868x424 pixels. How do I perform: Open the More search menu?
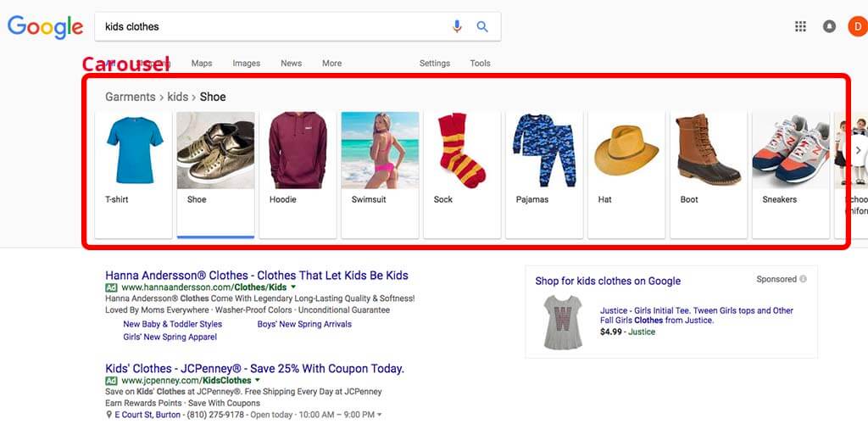pyautogui.click(x=331, y=63)
